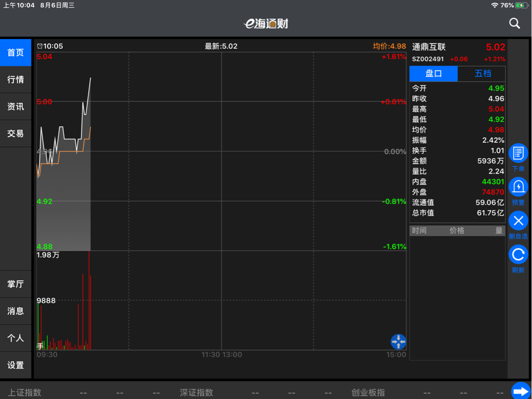Viewport: 532px width, 399px height.
Task: Collapse chart with blue shrink icon
Action: [x=398, y=342]
